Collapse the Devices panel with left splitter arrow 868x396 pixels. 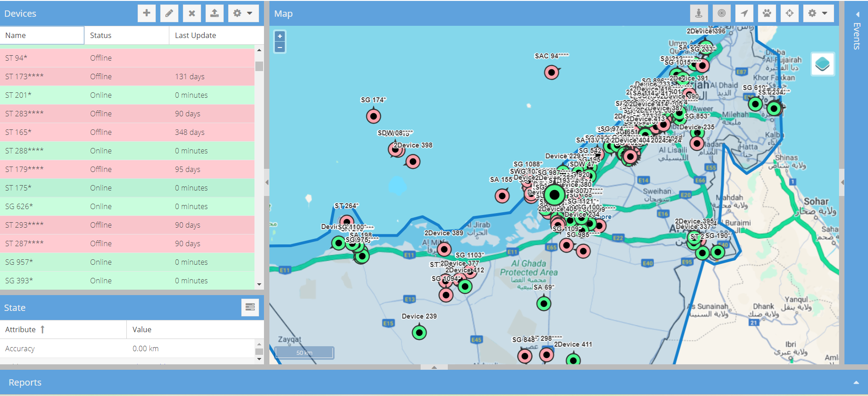click(267, 182)
